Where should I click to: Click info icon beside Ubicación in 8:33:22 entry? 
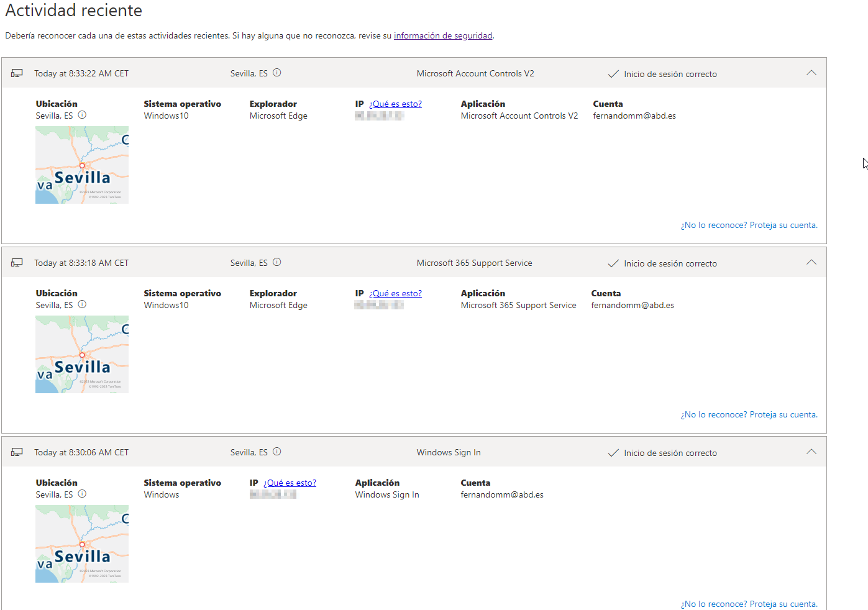pos(82,115)
